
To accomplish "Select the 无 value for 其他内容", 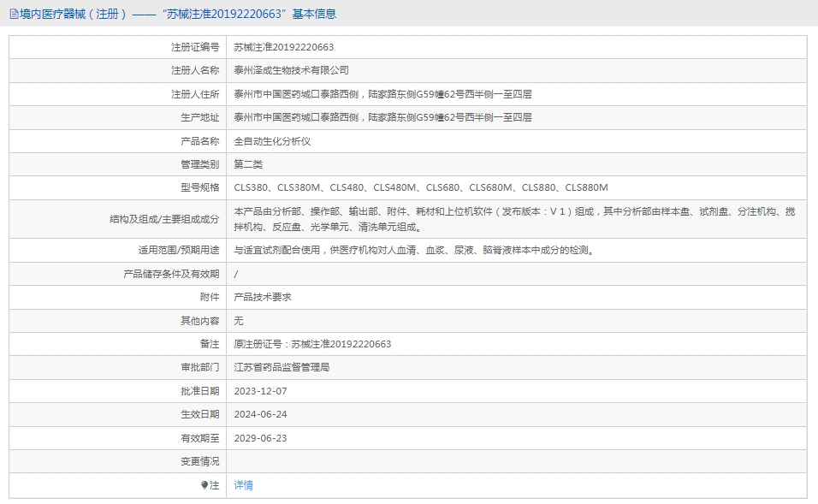I will tap(239, 321).
